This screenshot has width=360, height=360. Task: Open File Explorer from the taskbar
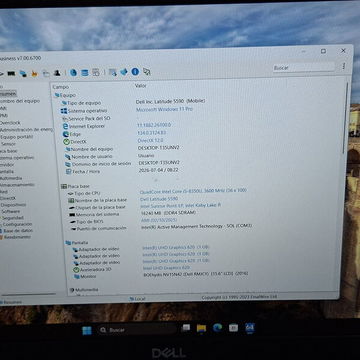coord(201,328)
